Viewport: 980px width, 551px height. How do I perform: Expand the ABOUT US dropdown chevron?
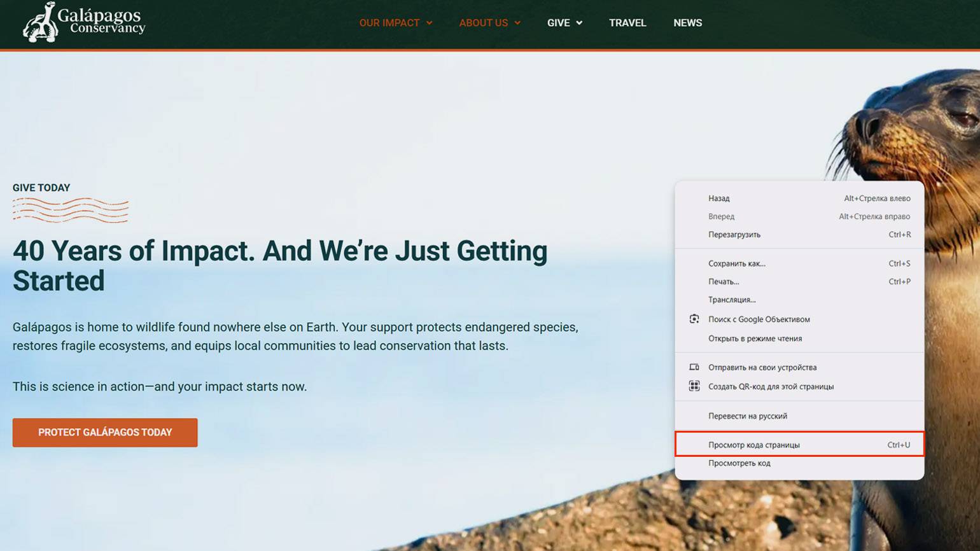pos(517,23)
